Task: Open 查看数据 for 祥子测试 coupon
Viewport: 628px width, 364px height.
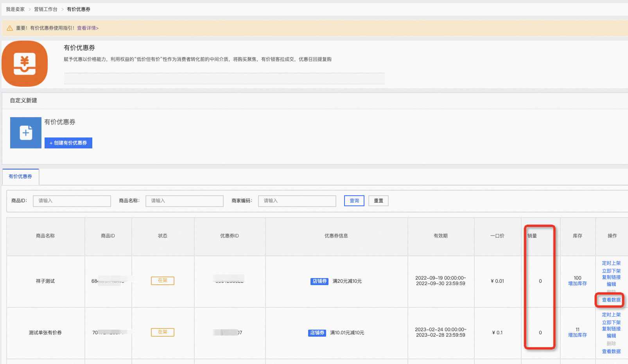Action: (611, 300)
